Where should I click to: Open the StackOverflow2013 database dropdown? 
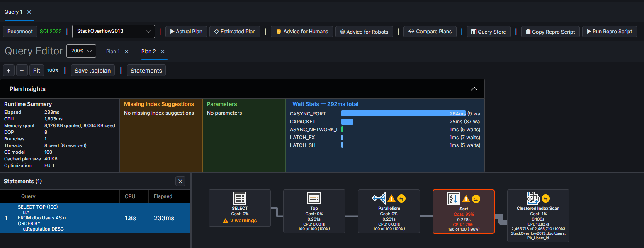113,32
